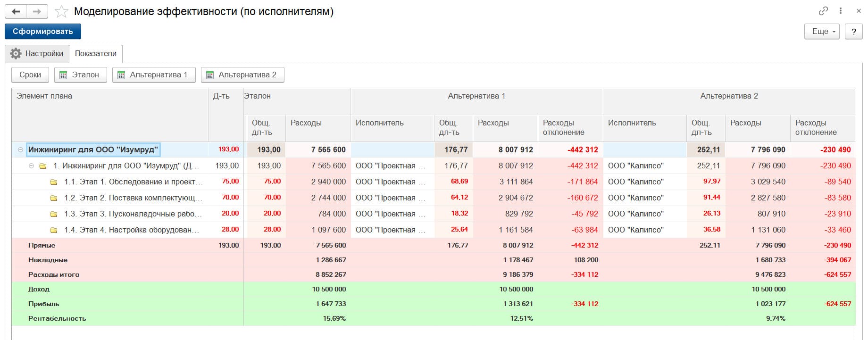
Task: Collapse the 1. Инжиниринг для ООО Изумруд subgroup
Action: point(31,166)
